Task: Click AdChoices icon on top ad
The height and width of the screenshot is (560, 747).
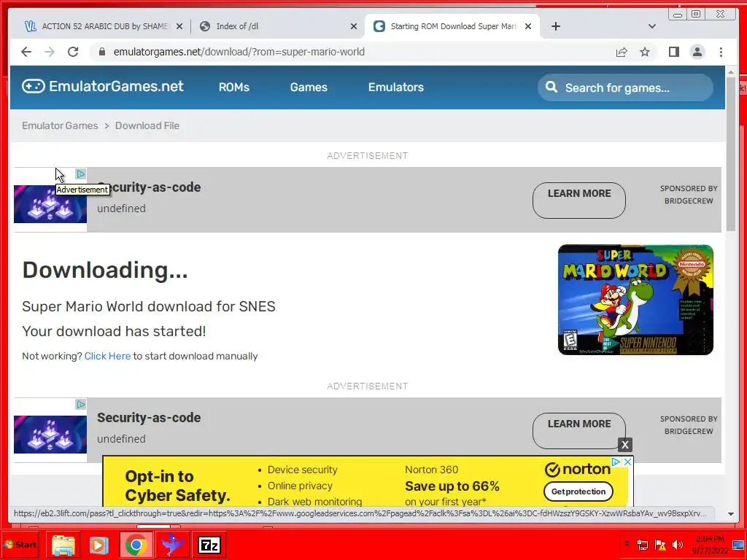Action: tap(80, 174)
